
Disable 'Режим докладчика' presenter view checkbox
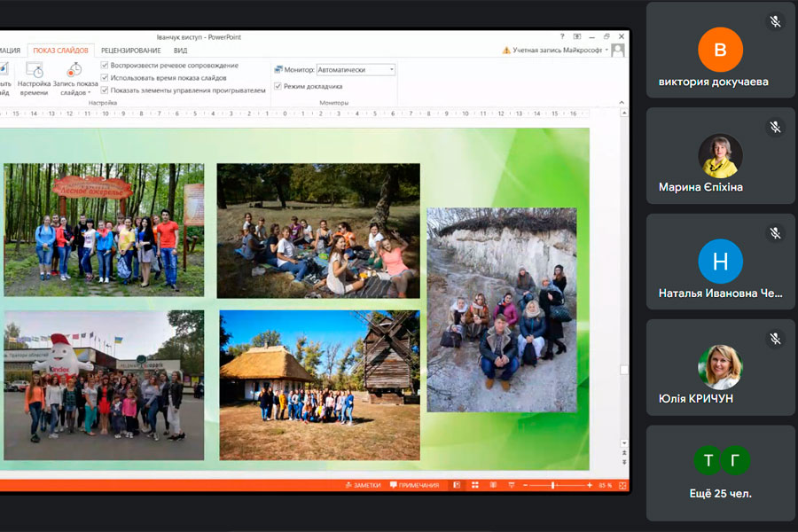pyautogui.click(x=278, y=86)
